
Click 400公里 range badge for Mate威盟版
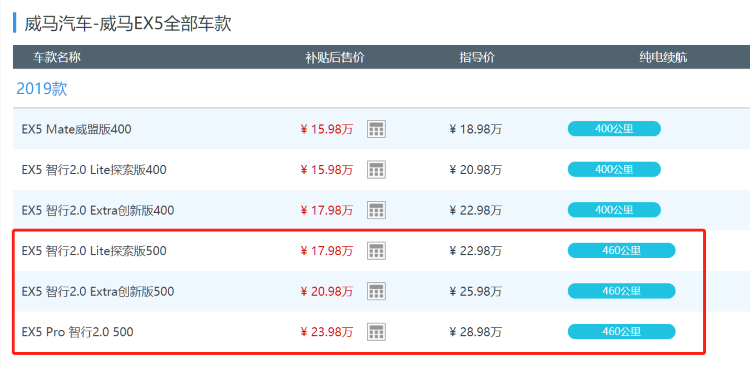(x=614, y=129)
